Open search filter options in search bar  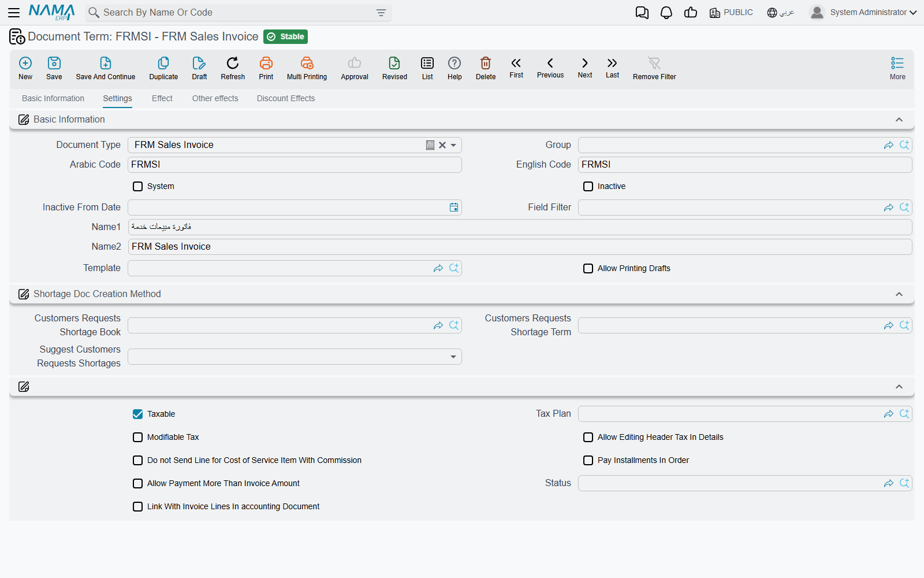pyautogui.click(x=381, y=13)
